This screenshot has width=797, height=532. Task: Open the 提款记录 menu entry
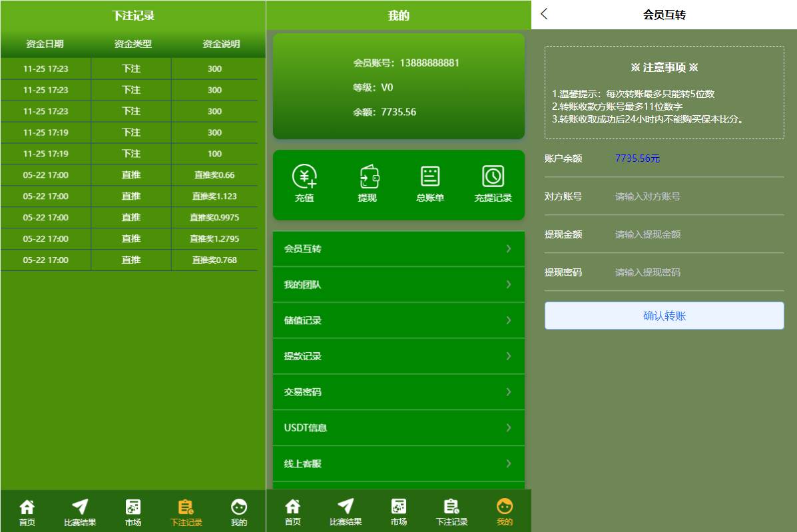(x=398, y=356)
